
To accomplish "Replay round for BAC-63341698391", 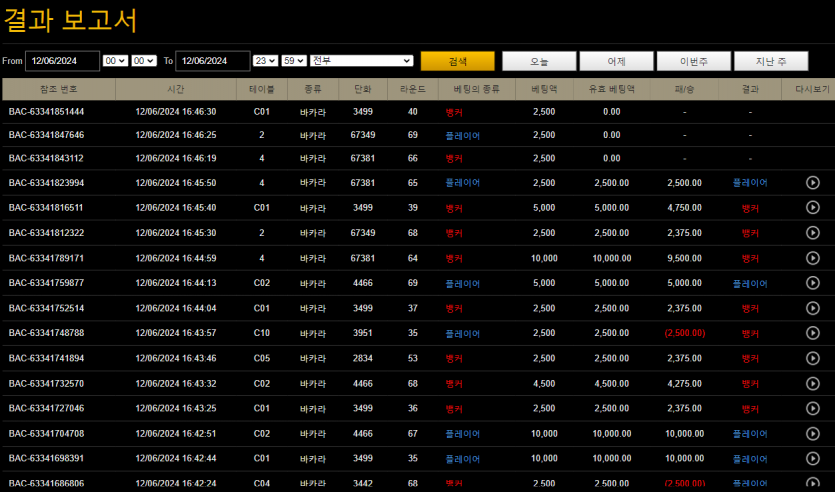I will coord(813,458).
